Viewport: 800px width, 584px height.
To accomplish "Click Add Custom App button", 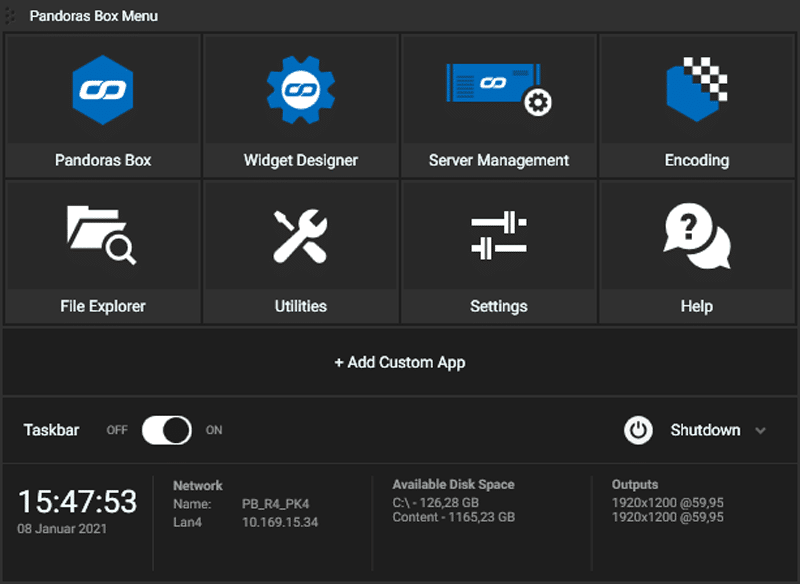I will [400, 362].
